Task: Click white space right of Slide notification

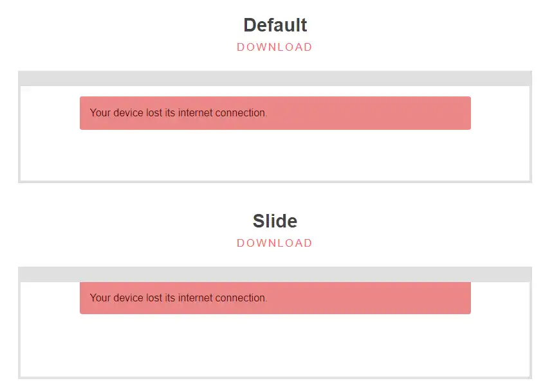Action: tap(500, 298)
